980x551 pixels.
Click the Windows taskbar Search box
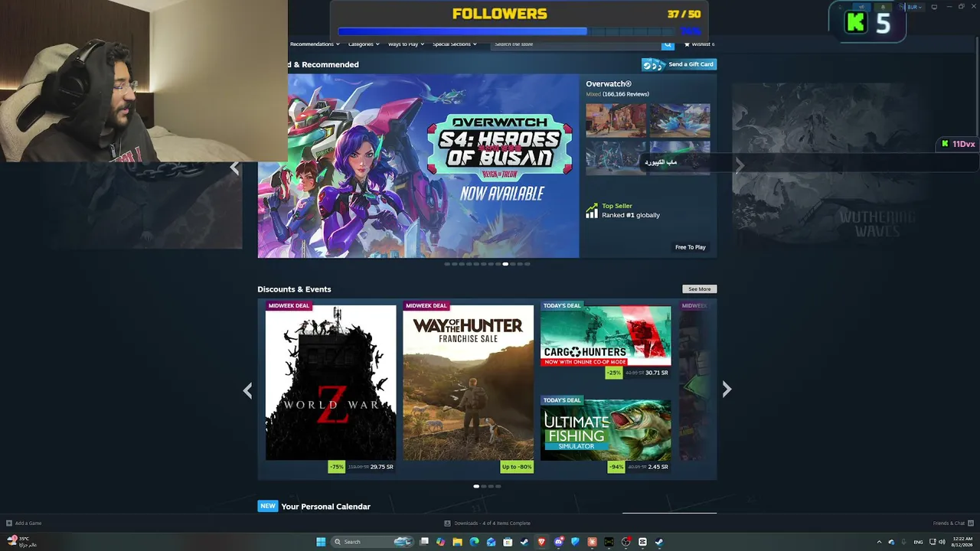click(372, 542)
